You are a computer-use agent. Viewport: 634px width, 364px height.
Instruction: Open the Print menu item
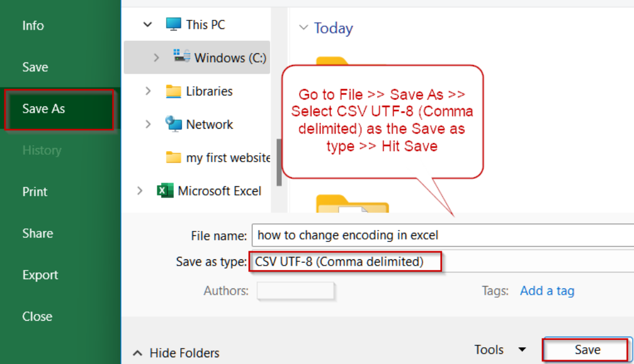(35, 192)
